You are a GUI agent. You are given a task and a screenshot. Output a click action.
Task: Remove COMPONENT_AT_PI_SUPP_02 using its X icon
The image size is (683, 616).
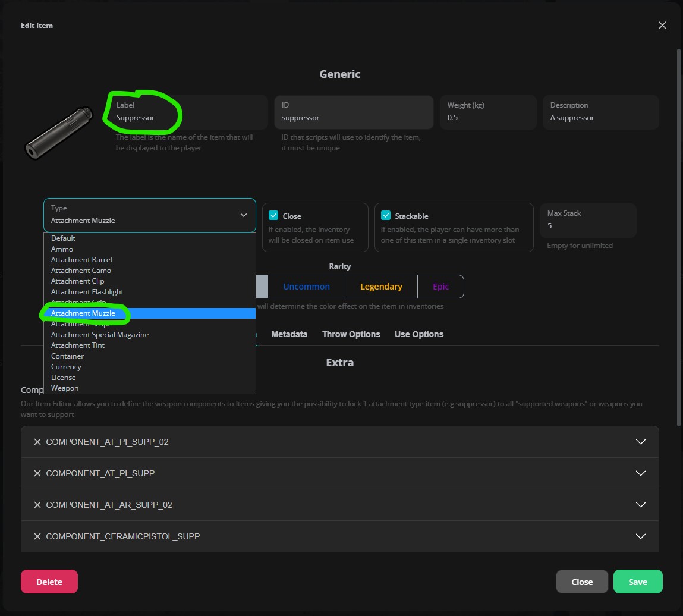(37, 442)
